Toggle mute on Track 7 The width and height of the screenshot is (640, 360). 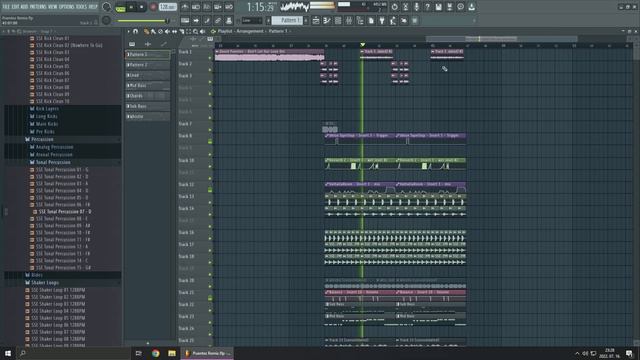click(x=210, y=129)
